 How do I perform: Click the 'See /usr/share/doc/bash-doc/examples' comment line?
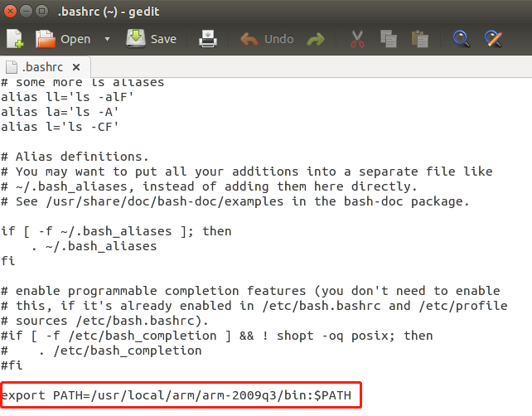point(235,201)
